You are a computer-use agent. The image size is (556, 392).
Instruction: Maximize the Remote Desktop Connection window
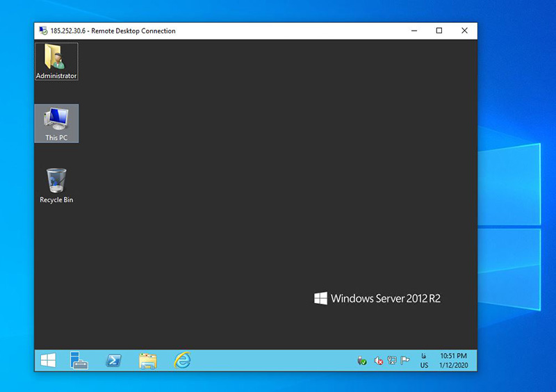point(439,31)
